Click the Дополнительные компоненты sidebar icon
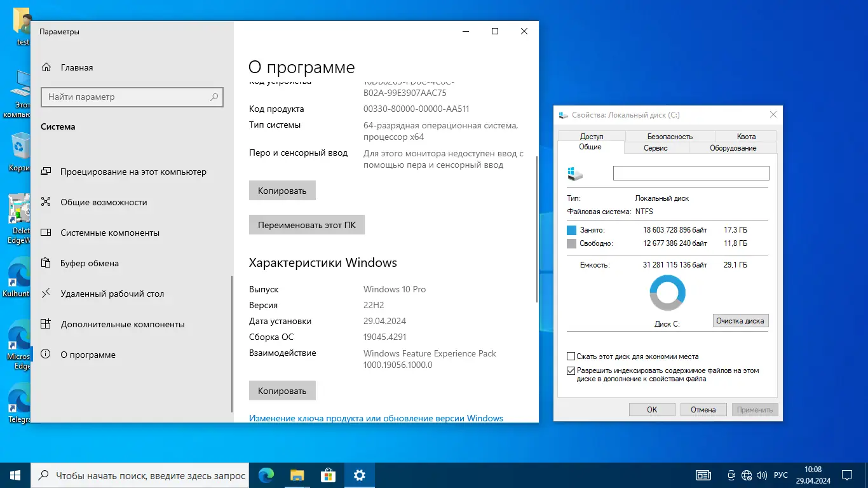 (46, 324)
